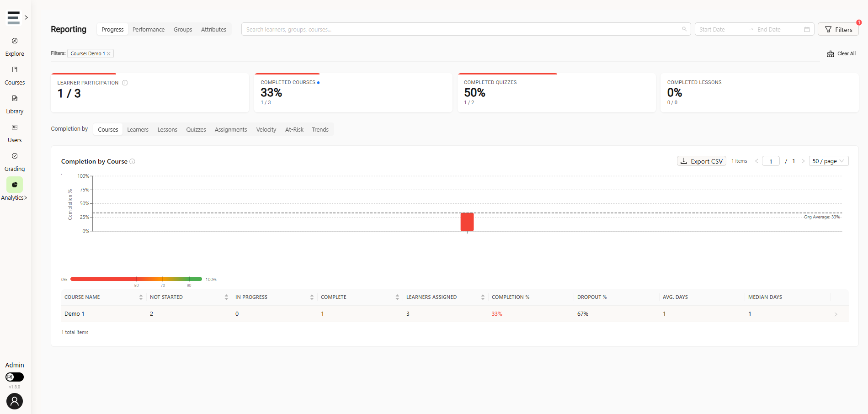Switch to the Attributes tab
Screen dimensions: 868x414
tap(213, 29)
